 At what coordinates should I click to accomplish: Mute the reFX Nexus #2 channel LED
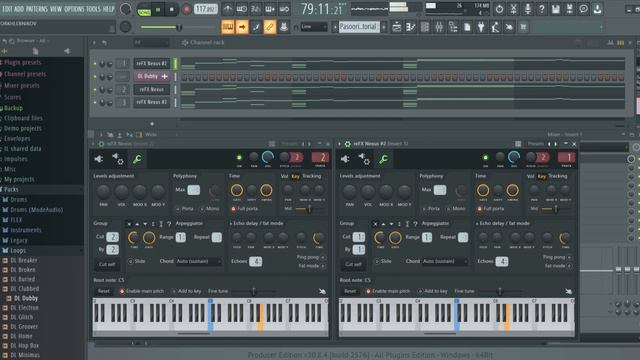coord(95,64)
